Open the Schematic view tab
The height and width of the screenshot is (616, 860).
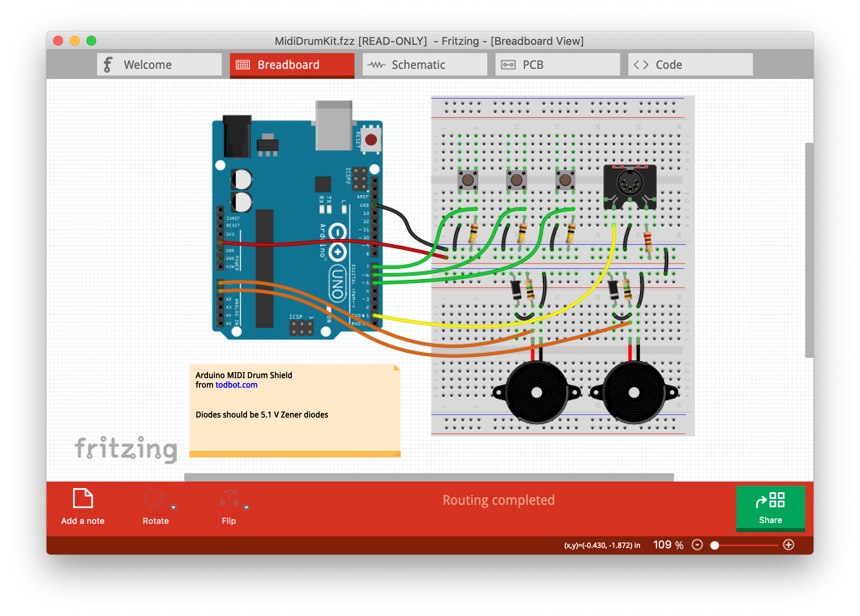point(425,65)
